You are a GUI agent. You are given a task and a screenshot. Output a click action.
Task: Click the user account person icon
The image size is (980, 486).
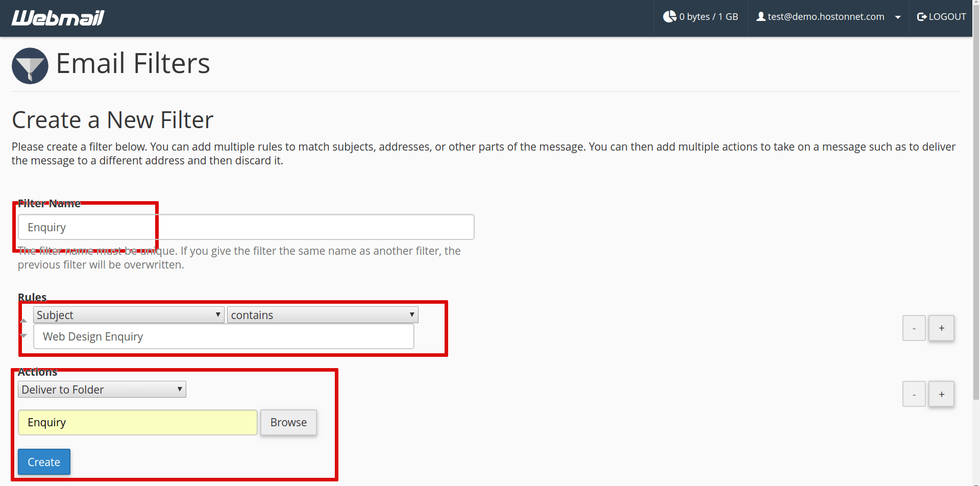761,16
